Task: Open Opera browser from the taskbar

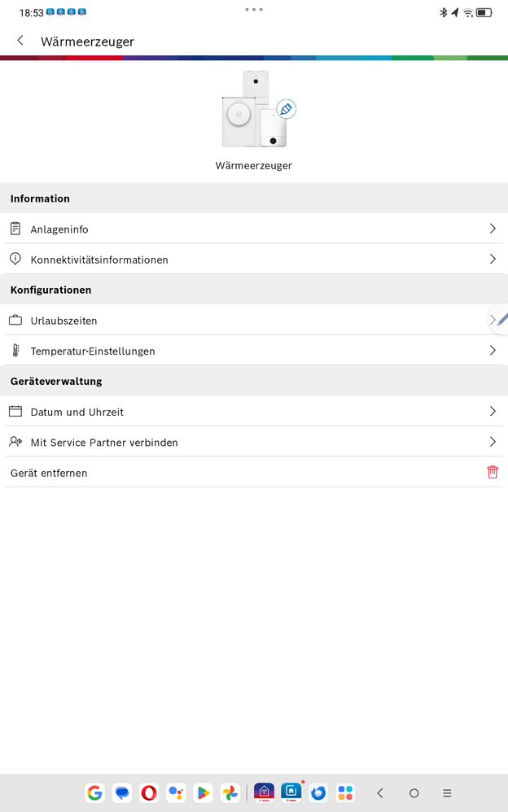Action: coord(148,792)
